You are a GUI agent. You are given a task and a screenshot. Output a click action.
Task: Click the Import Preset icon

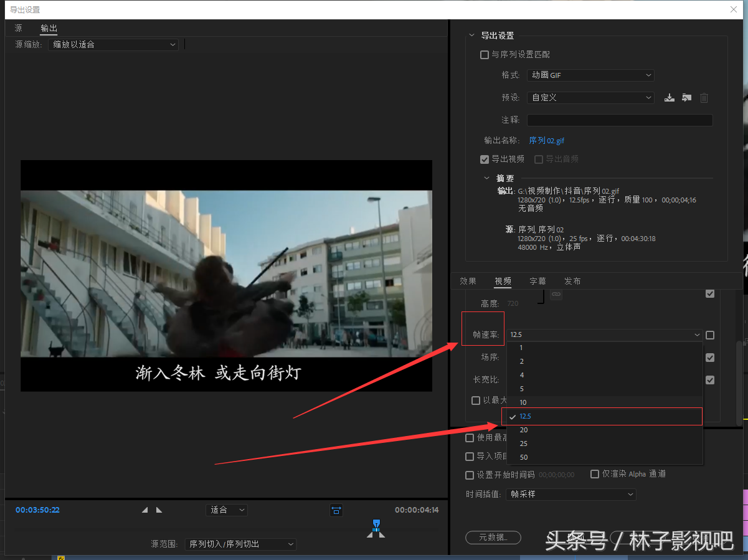[x=686, y=98]
